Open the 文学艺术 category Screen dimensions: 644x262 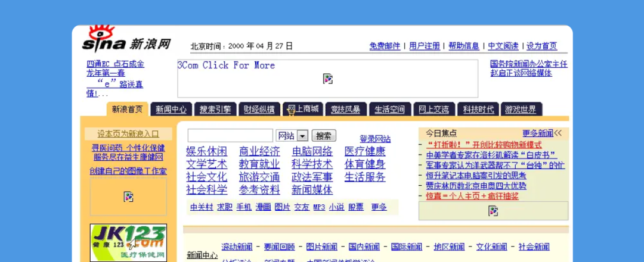pyautogui.click(x=206, y=164)
